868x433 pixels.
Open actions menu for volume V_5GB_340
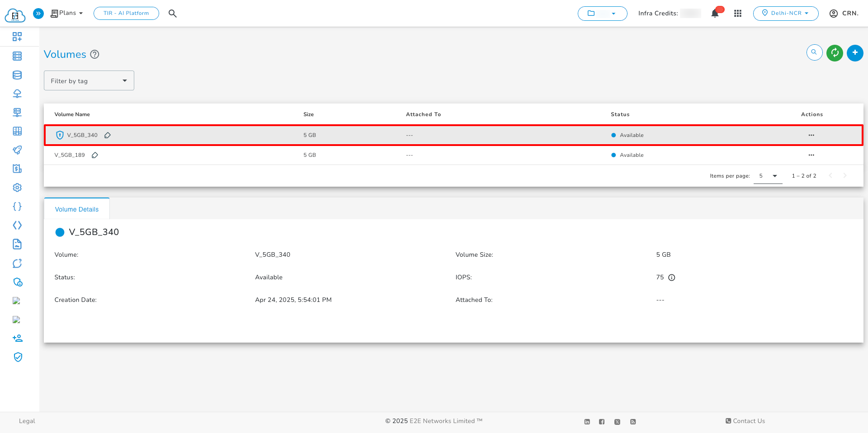tap(811, 135)
